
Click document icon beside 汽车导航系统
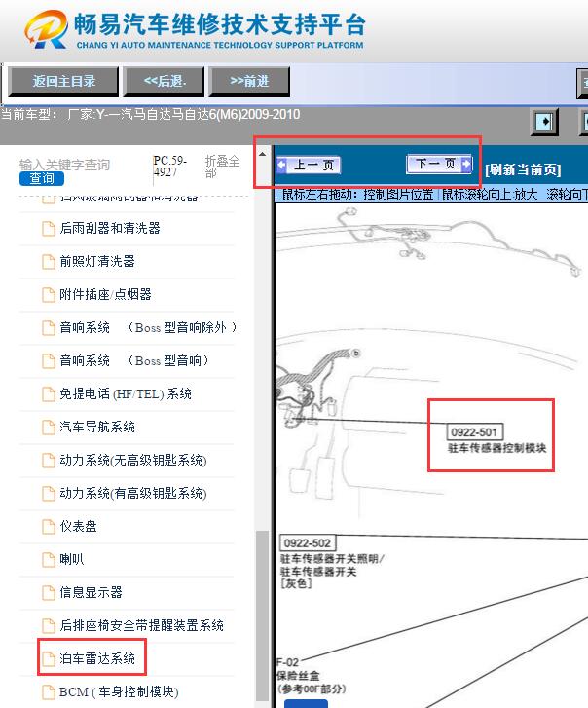[x=49, y=428]
